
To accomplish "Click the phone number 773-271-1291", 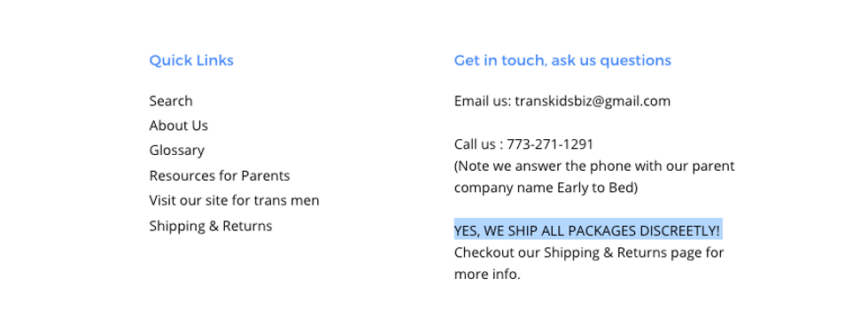I will (x=550, y=144).
